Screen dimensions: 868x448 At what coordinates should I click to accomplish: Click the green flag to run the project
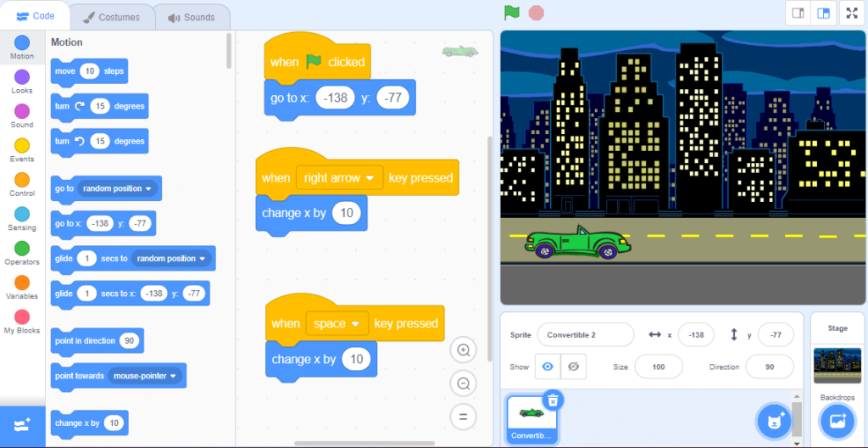[x=511, y=13]
